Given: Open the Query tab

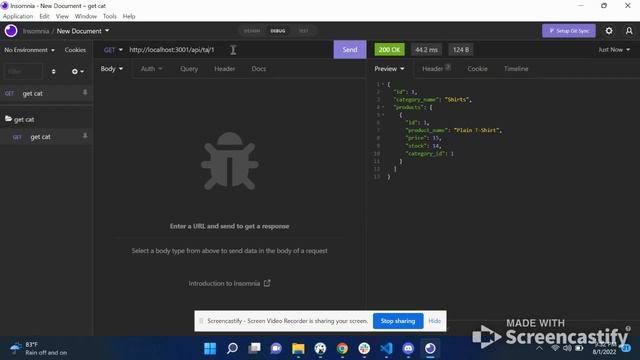Looking at the screenshot, I should [x=189, y=69].
